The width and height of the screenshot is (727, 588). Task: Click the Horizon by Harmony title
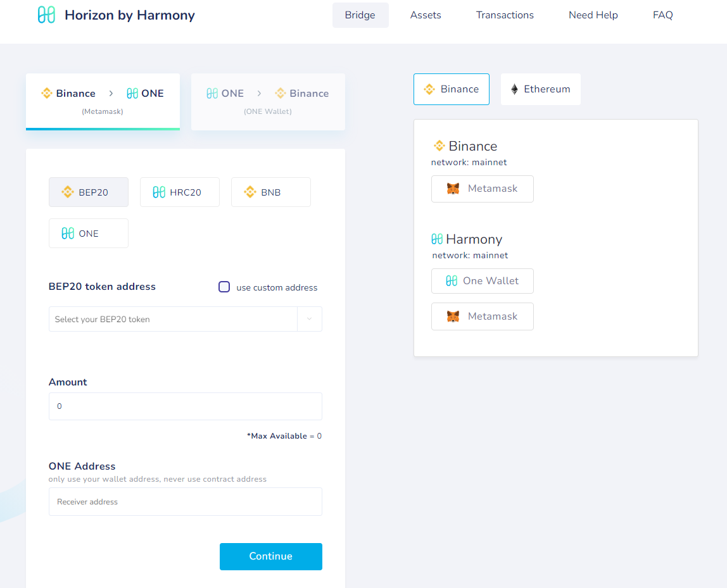(x=130, y=15)
